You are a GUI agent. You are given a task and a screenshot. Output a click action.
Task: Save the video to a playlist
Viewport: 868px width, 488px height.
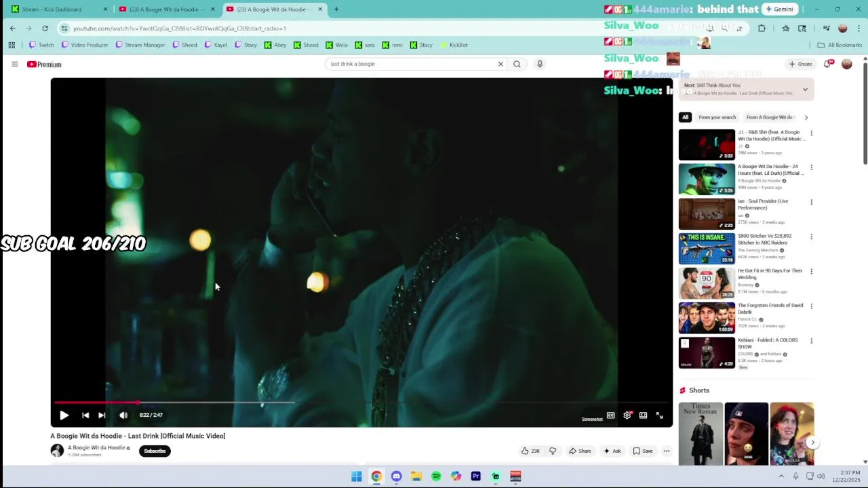coord(643,451)
